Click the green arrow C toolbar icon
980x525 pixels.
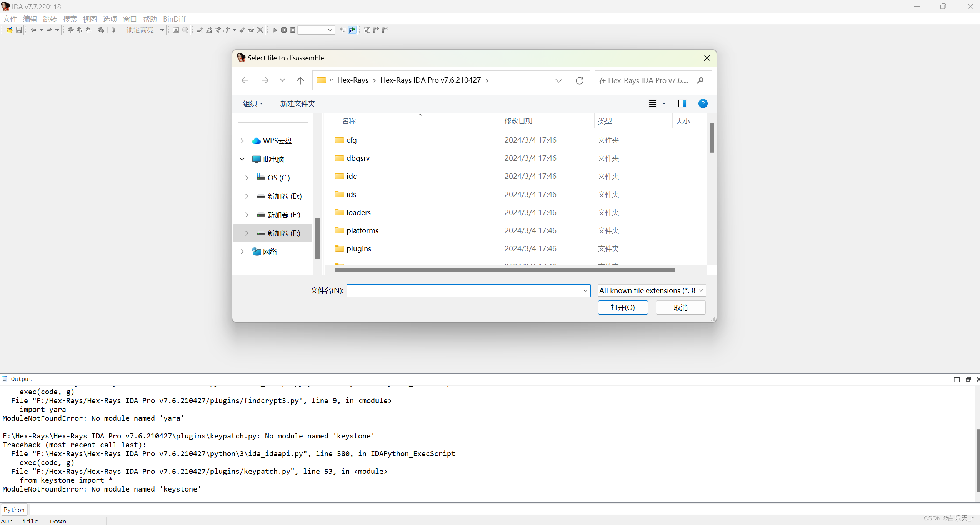pos(352,30)
